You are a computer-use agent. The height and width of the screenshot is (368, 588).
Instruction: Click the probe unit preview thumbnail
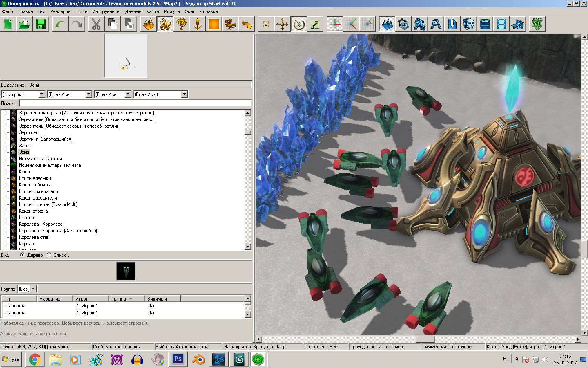[126, 272]
